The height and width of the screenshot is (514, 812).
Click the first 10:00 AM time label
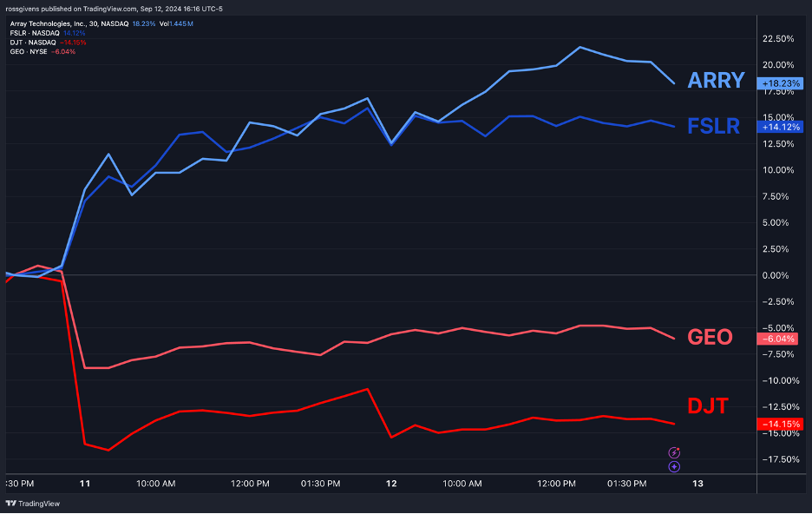pyautogui.click(x=156, y=484)
